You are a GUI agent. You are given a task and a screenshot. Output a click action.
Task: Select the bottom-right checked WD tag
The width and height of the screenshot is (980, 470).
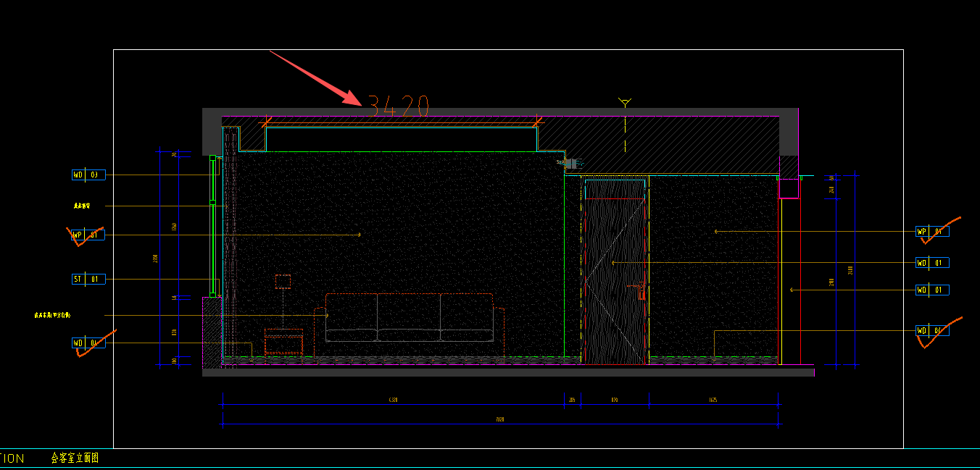[x=933, y=331]
